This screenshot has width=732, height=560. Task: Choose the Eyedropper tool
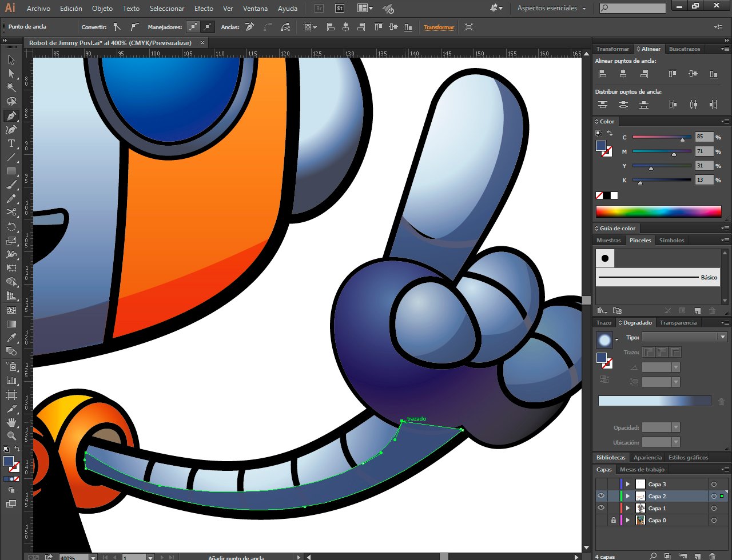click(11, 338)
